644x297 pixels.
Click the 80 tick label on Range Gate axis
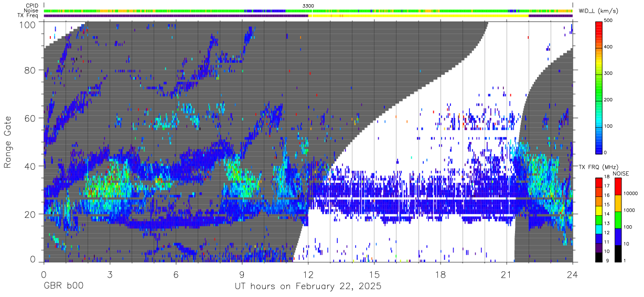31,70
